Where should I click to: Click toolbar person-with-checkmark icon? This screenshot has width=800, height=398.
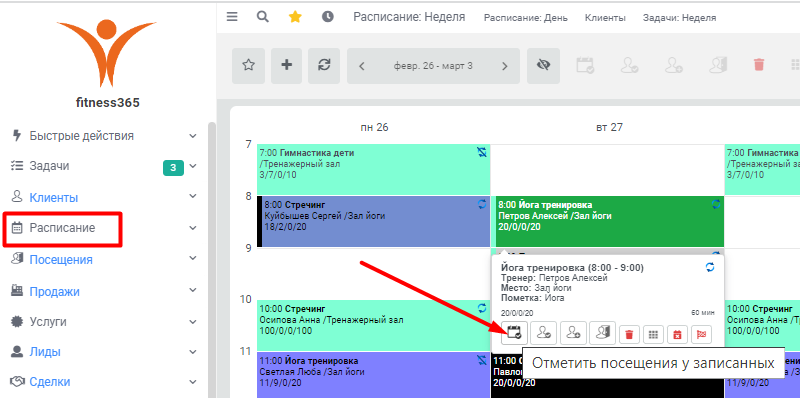(x=629, y=65)
